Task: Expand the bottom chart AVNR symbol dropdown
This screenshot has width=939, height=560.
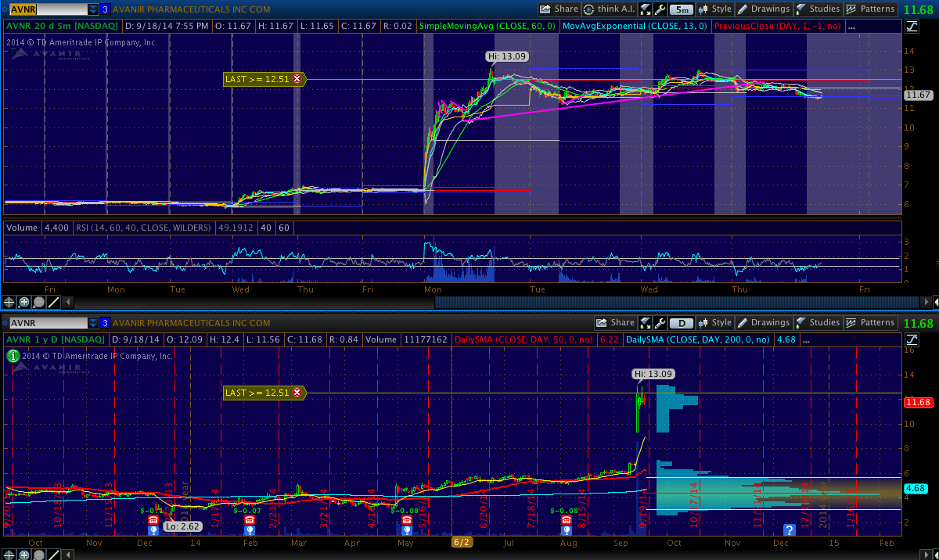Action: pyautogui.click(x=93, y=322)
